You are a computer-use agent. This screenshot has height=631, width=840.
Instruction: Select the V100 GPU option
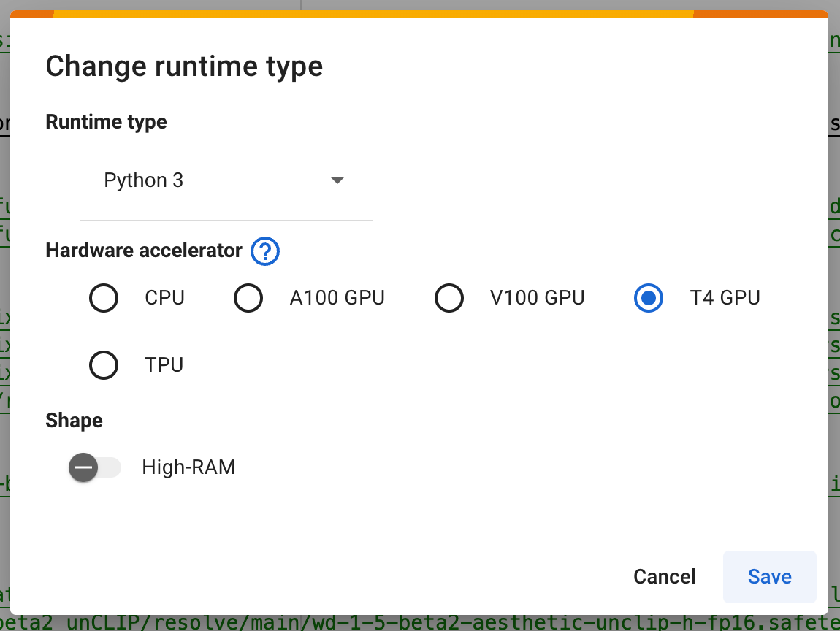(x=449, y=298)
